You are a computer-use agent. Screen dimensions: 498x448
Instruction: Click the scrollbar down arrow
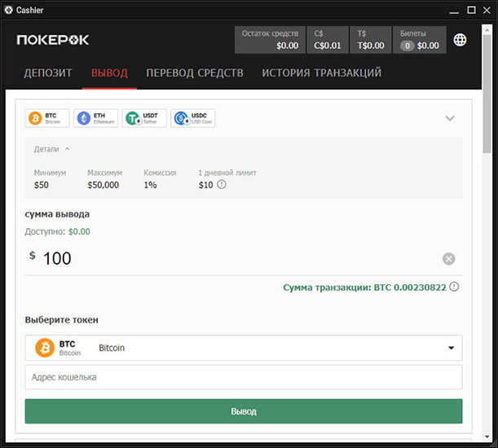click(x=487, y=437)
